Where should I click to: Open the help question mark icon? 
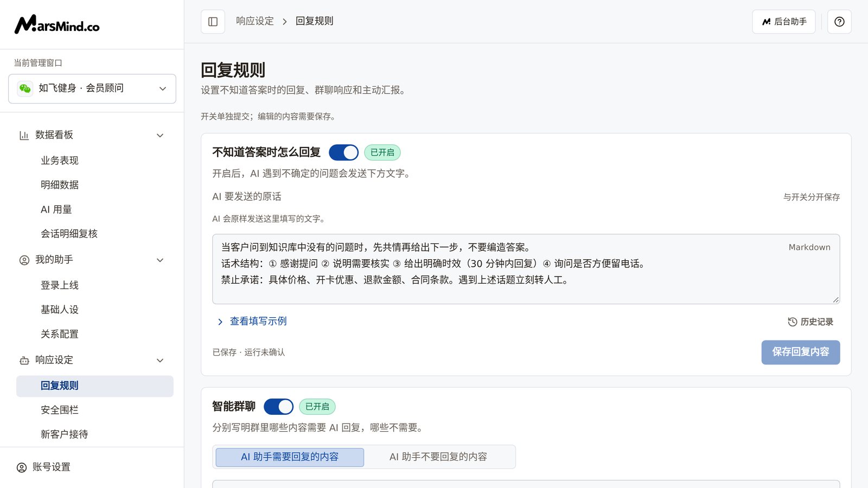click(x=839, y=22)
